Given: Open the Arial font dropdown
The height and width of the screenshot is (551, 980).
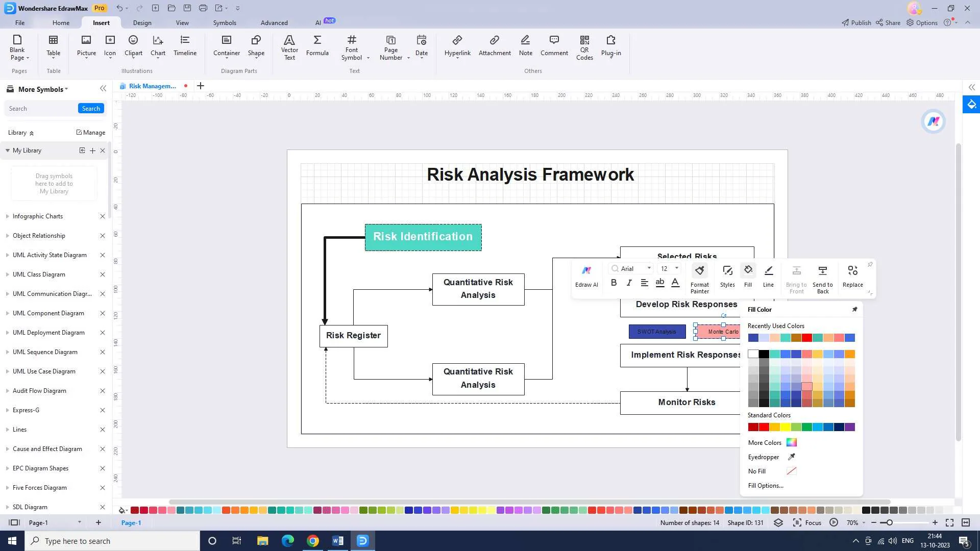Looking at the screenshot, I should [x=649, y=268].
